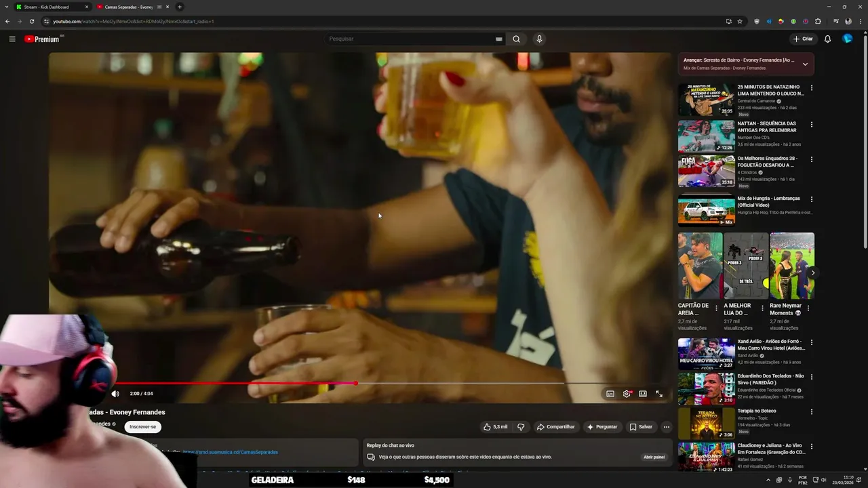Open the suamusica.cd/CamasSeparadas link

click(231, 452)
